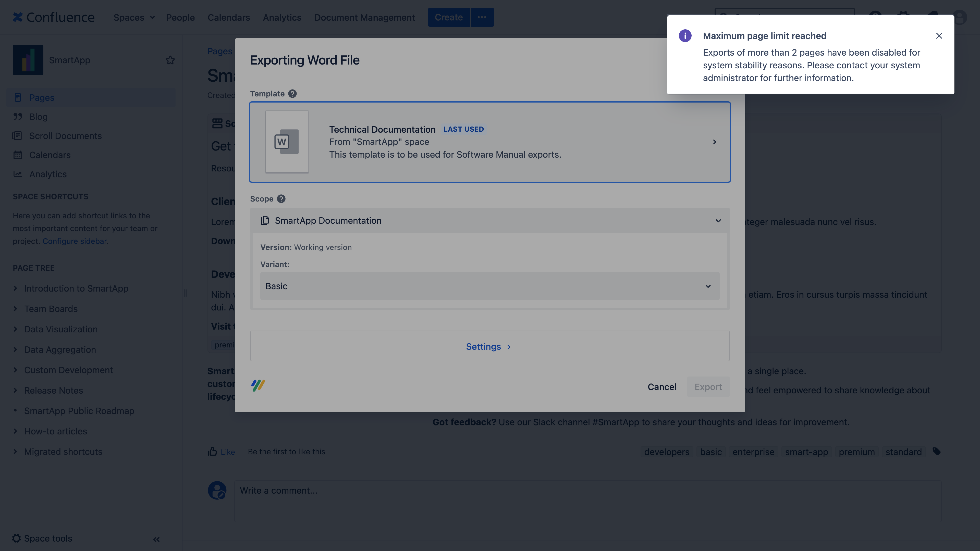Click the Configure sidebar link
This screenshot has height=551, width=980.
tap(75, 241)
